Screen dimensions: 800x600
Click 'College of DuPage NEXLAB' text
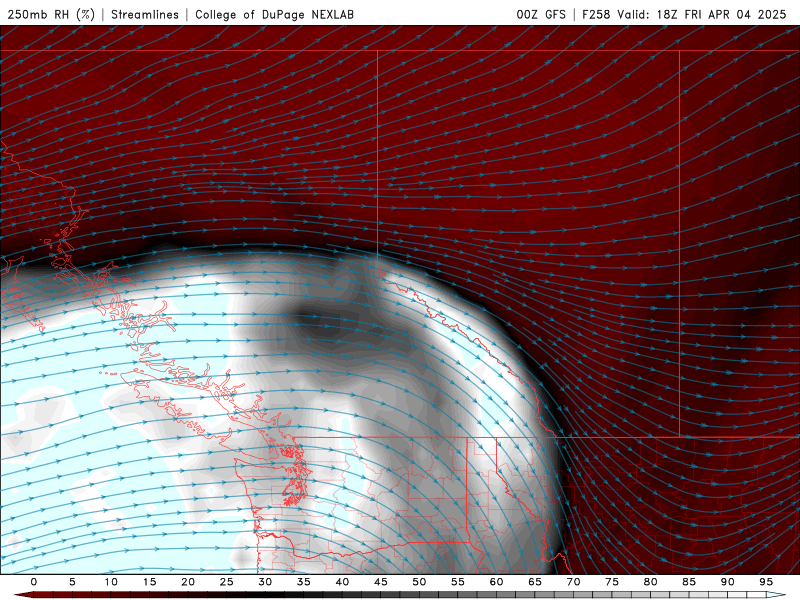pos(274,14)
